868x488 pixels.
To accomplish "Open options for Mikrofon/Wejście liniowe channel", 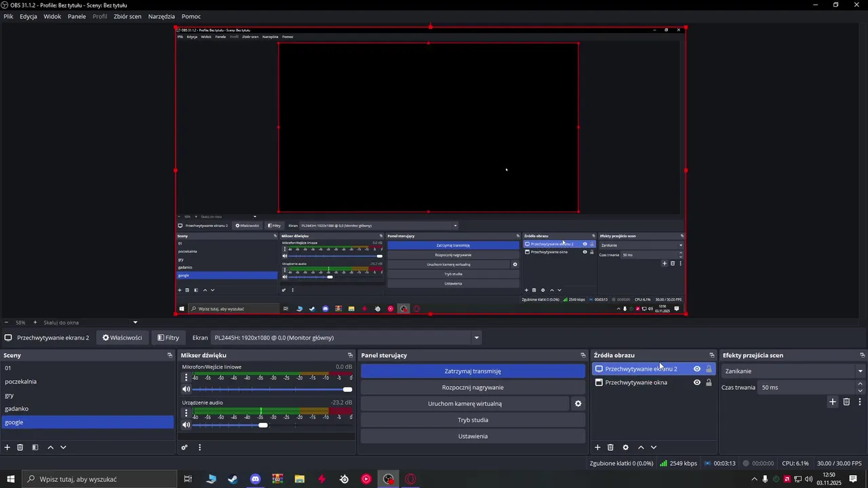I will [186, 378].
